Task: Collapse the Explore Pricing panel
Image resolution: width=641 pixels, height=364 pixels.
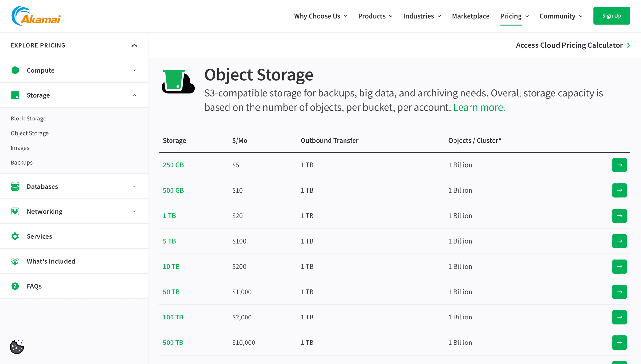Action: pos(134,45)
